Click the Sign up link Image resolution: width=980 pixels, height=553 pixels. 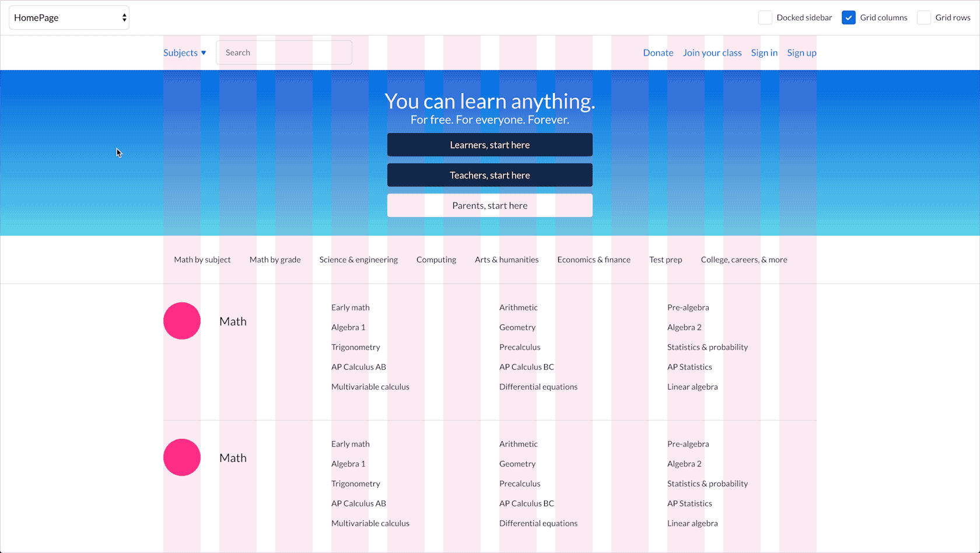[801, 52]
